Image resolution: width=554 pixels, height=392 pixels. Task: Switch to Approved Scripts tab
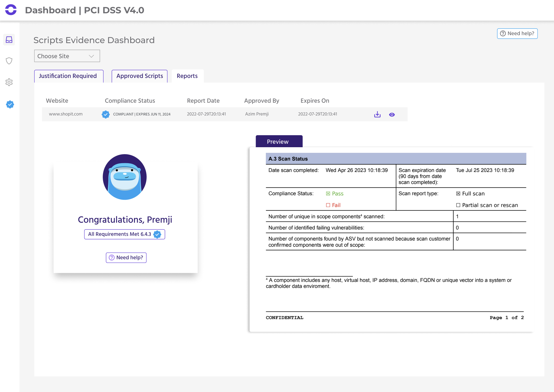pos(140,76)
